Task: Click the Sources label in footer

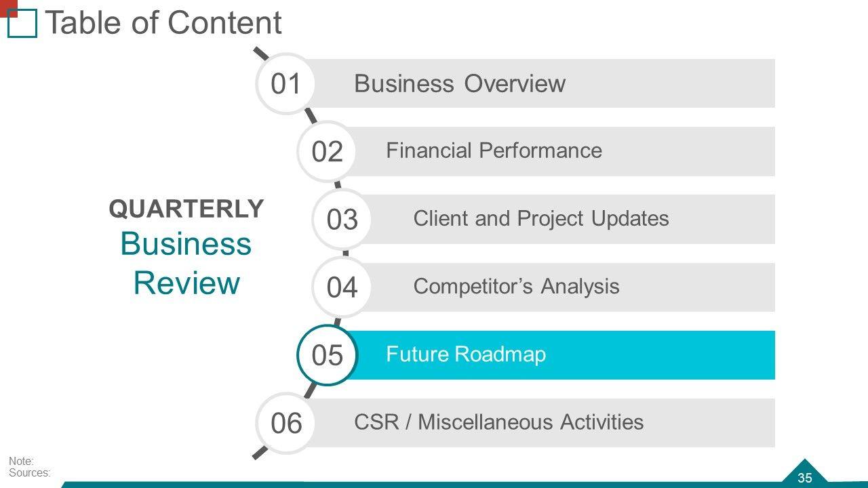Action: click(x=30, y=473)
